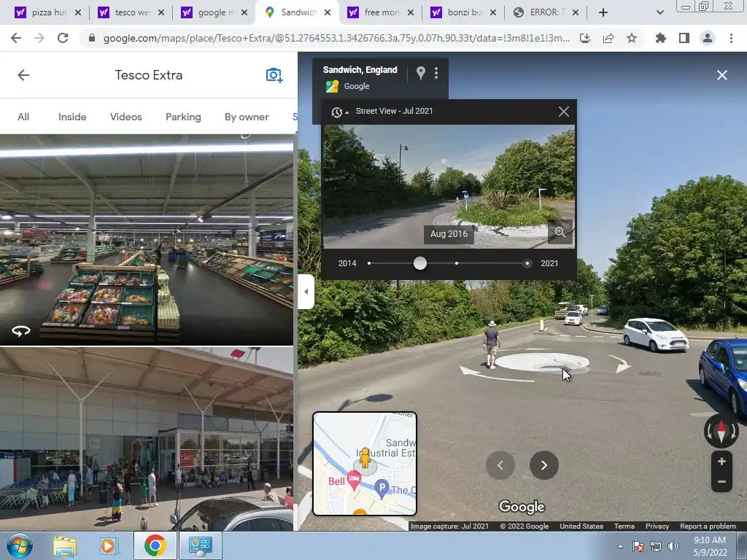Image resolution: width=747 pixels, height=560 pixels.
Task: Reload the current page
Action: 63,38
